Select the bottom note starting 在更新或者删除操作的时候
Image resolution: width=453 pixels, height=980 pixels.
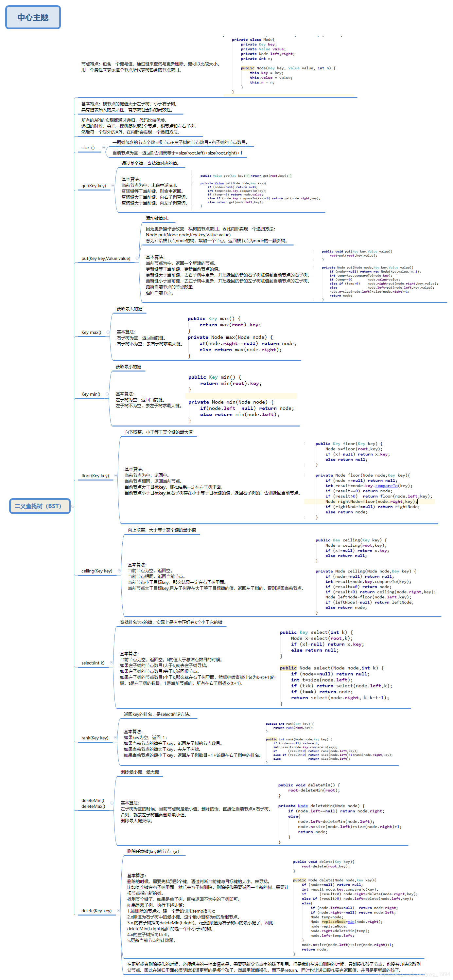pos(274,967)
